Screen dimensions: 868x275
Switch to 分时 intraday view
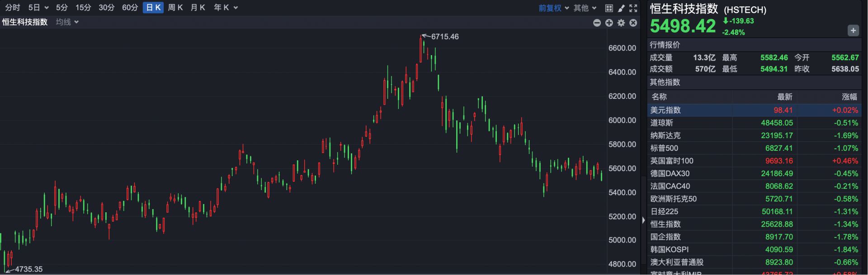13,8
